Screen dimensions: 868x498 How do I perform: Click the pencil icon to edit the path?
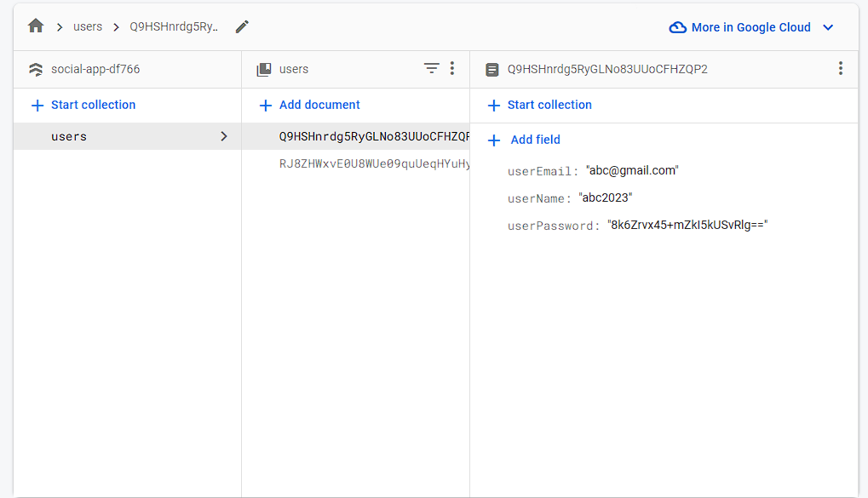click(x=241, y=26)
